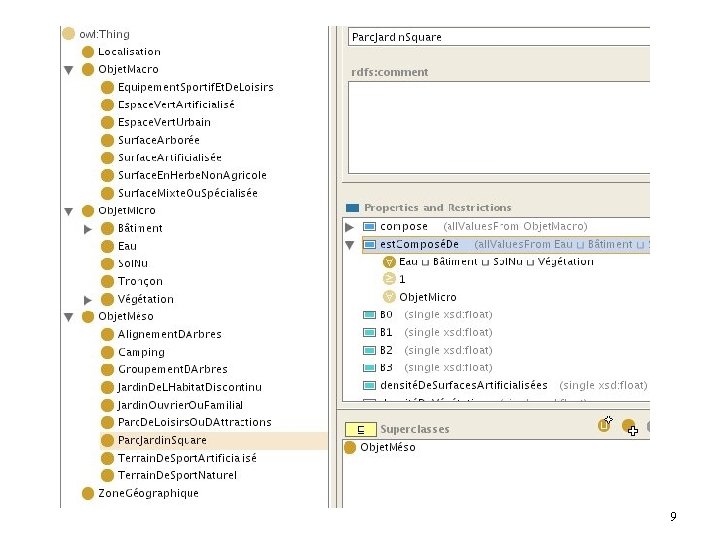The width and height of the screenshot is (720, 540).
Task: Click the add named class icon
Action: 629,427
